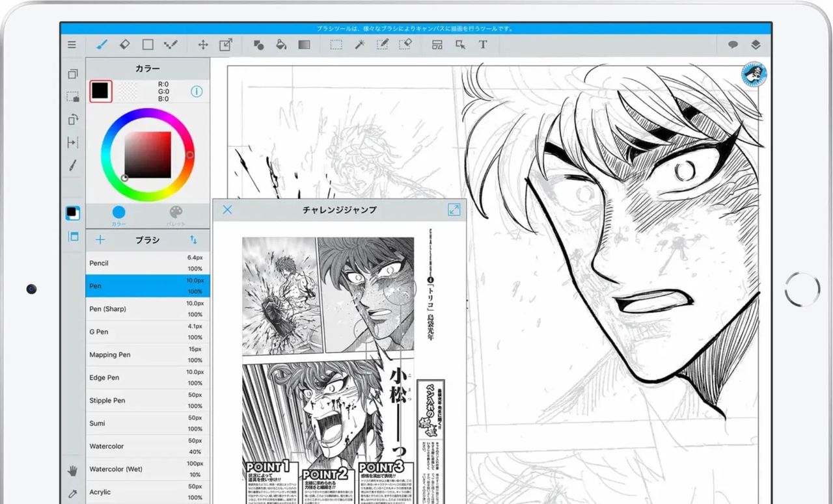Select the G Pen brush
This screenshot has width=833, height=504.
pos(148,332)
